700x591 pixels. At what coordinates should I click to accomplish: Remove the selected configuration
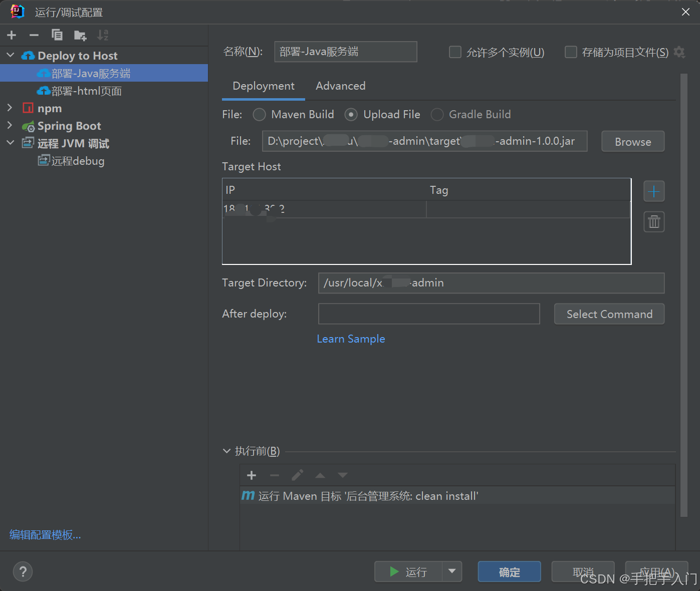pyautogui.click(x=34, y=35)
